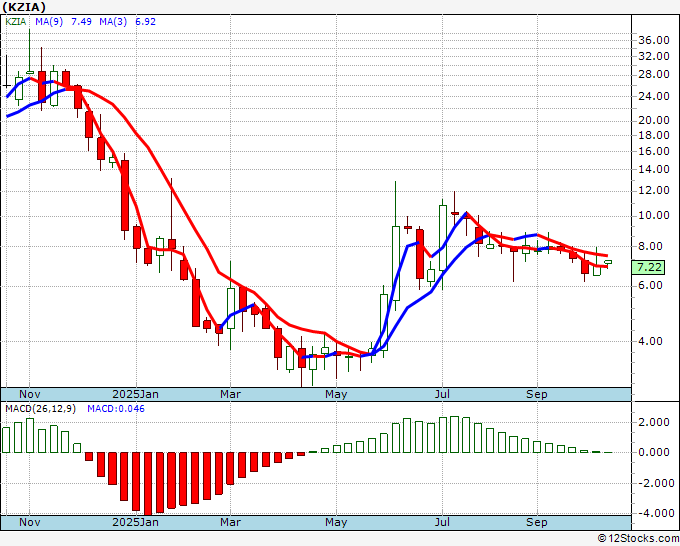Click the last green candlestick near 7.22

608,262
